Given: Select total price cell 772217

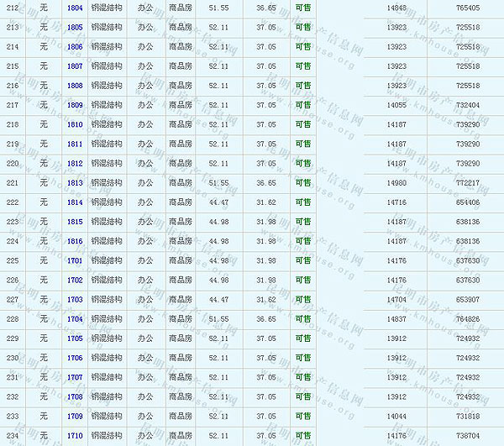Looking at the screenshot, I should click(x=467, y=182).
